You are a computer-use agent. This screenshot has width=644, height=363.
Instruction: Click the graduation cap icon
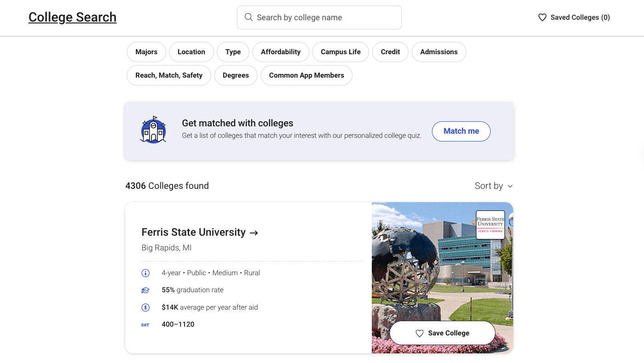click(x=146, y=290)
